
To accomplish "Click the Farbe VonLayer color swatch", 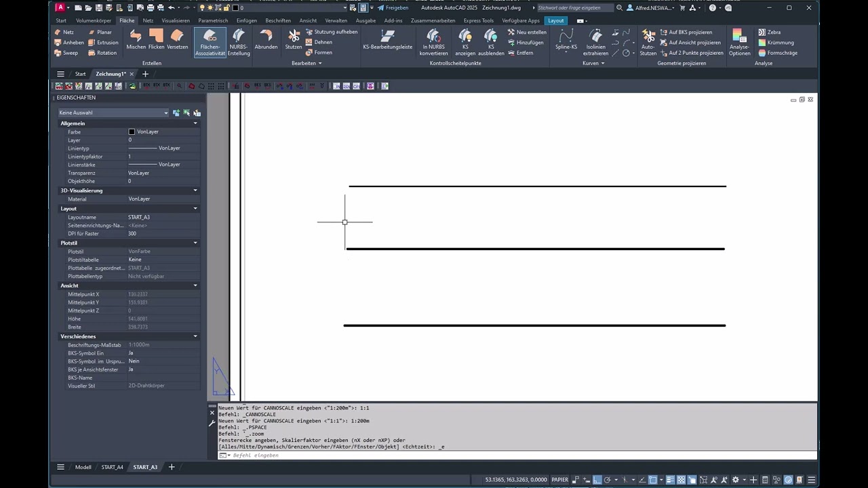I will [x=132, y=131].
